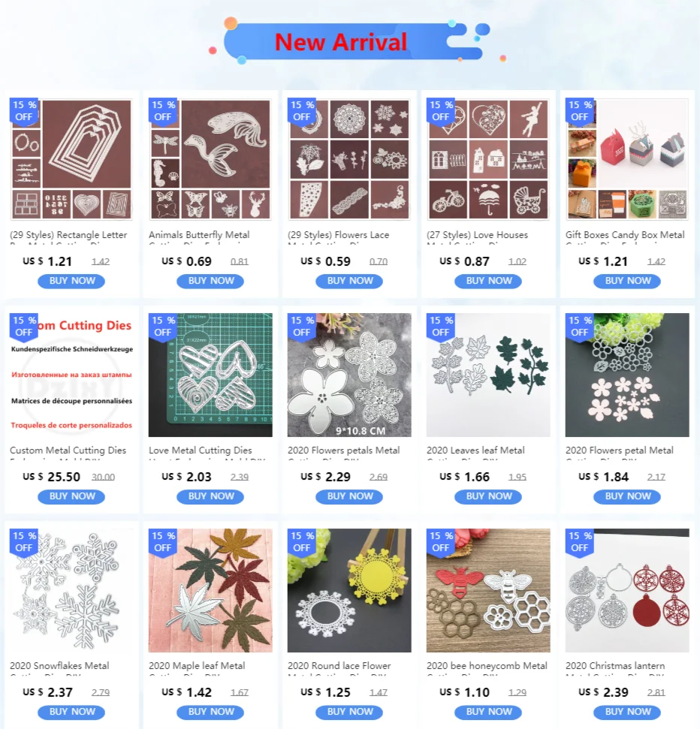Image resolution: width=700 pixels, height=729 pixels.
Task: Click the 15% OFF badge on Custom Cutting Dies
Action: pos(24,327)
